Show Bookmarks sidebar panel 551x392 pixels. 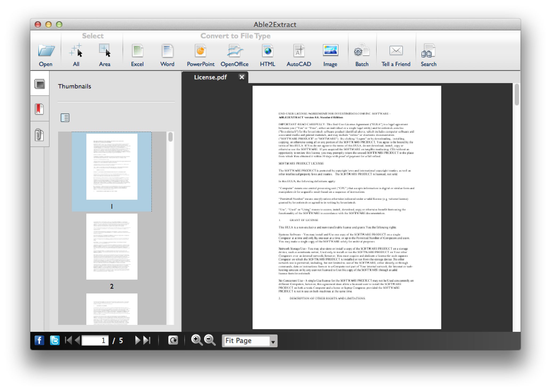pos(39,109)
